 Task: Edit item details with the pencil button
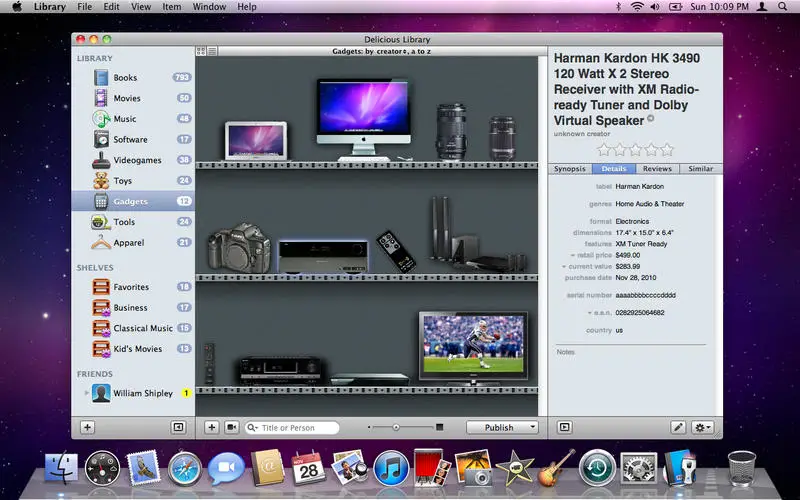pyautogui.click(x=678, y=428)
